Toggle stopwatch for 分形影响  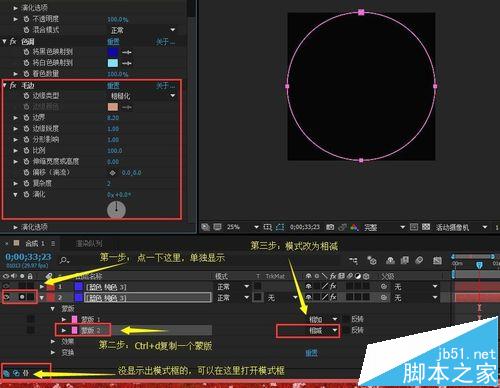point(26,139)
